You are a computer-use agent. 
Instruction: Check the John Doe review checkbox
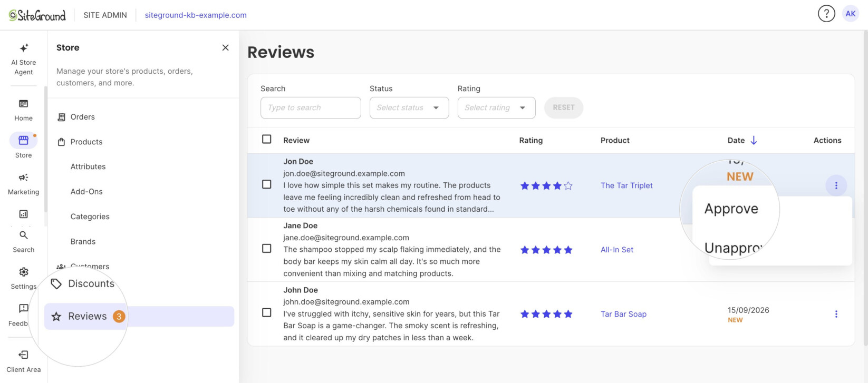(x=267, y=312)
